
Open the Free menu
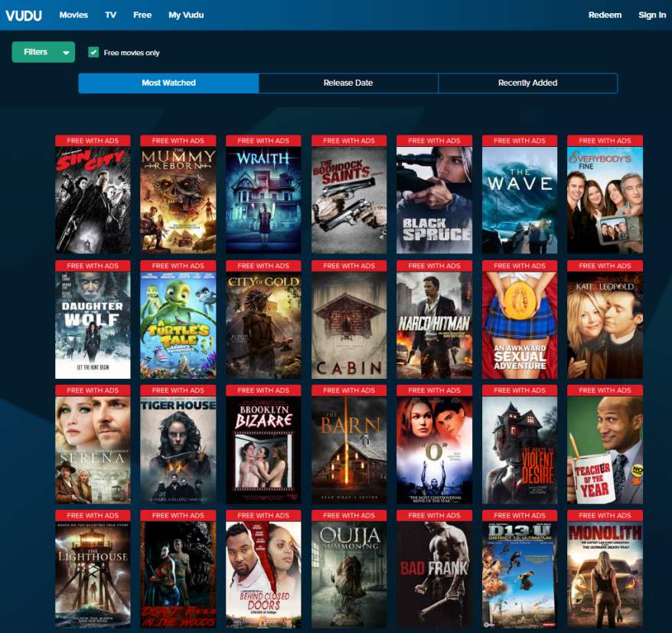142,15
